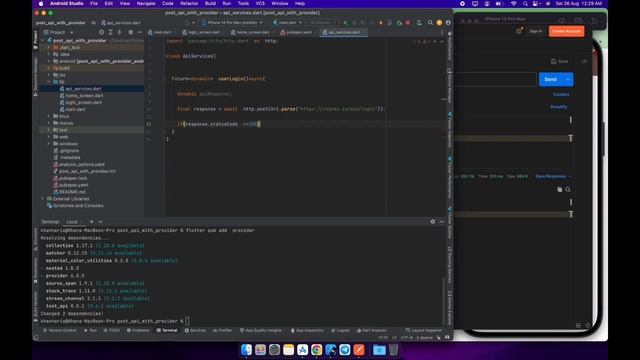640x360 pixels.
Task: Expand the test folder in Project tree
Action: tap(49, 130)
